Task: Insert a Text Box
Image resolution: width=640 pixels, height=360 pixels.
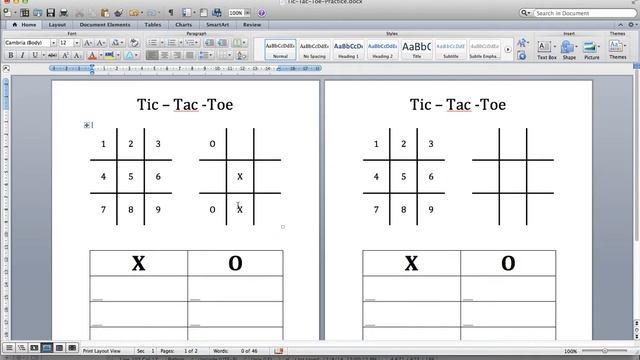Action: tap(547, 50)
